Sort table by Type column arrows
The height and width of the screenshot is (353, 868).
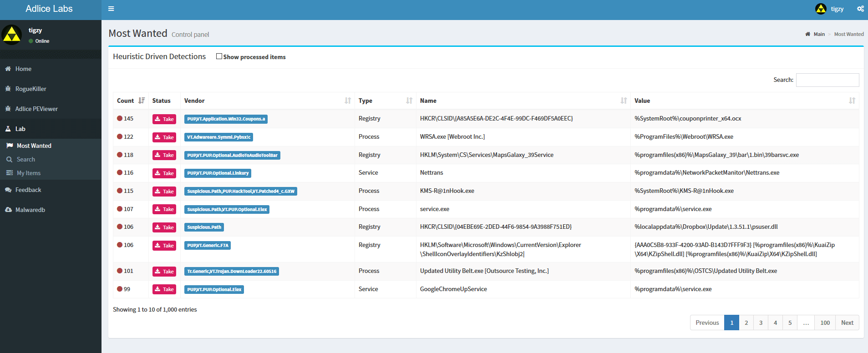409,101
